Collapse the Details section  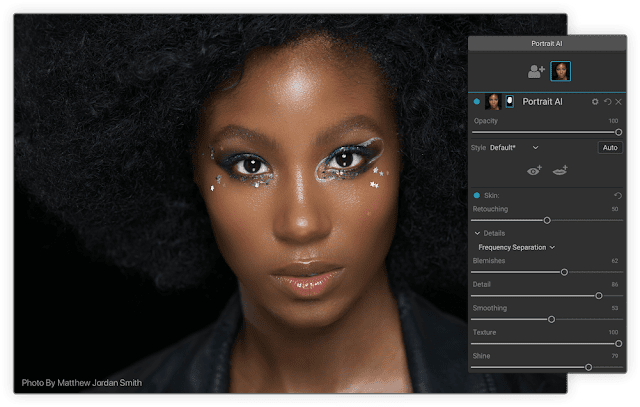point(477,233)
